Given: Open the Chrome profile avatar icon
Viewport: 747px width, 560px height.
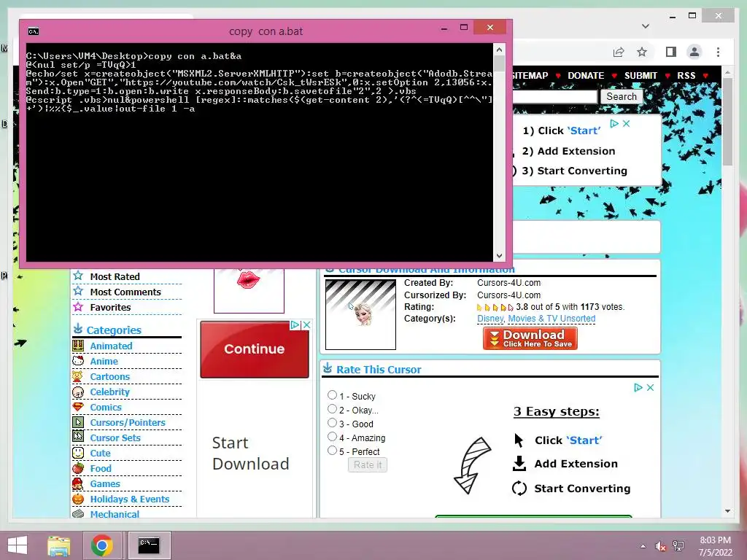Looking at the screenshot, I should tap(694, 52).
